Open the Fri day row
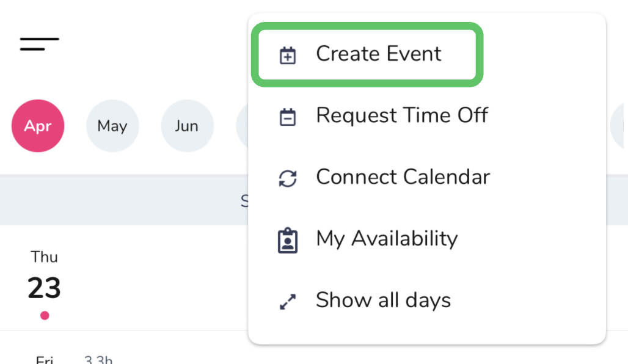This screenshot has width=628, height=364. 45,360
